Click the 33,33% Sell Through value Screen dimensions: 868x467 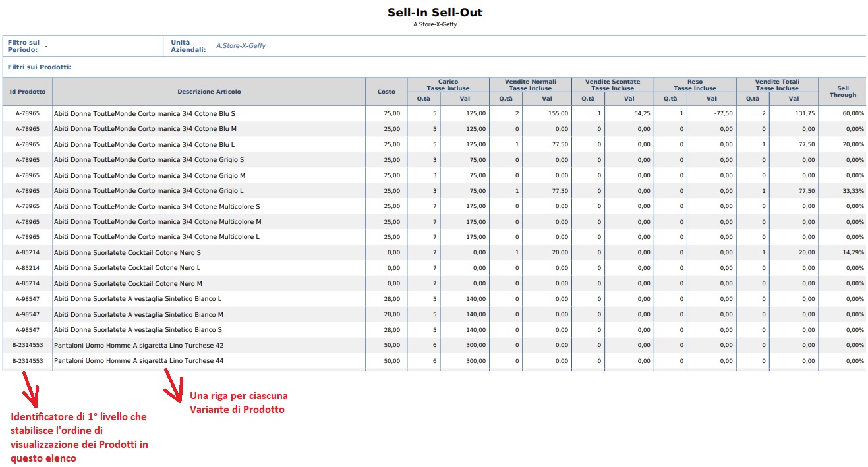click(x=854, y=191)
